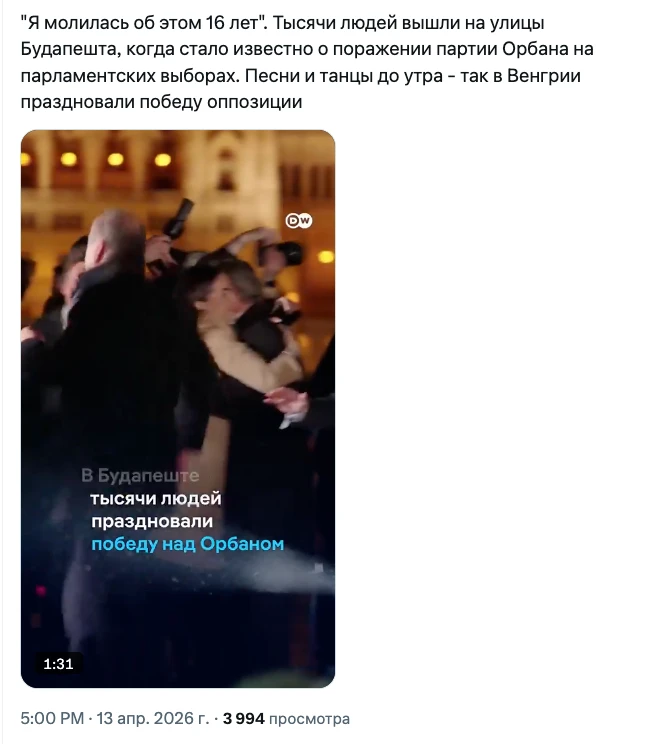
Task: Click the video caption 'победу над Орбаном'
Action: point(187,544)
